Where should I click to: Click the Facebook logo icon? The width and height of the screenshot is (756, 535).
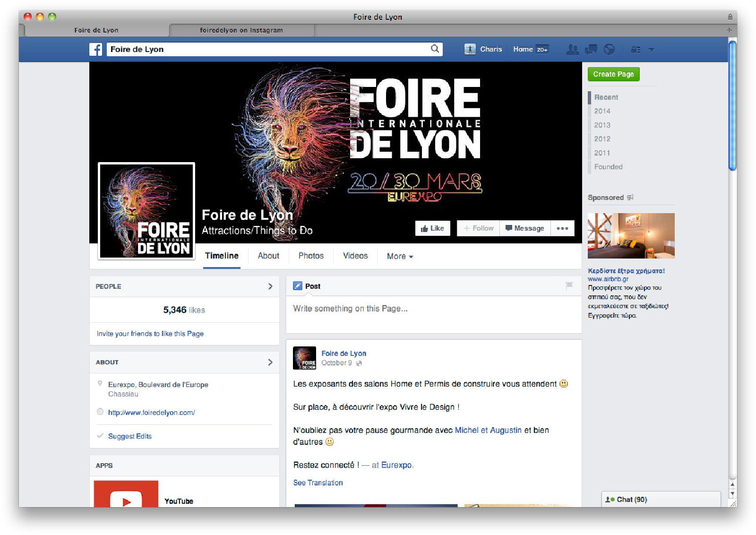[x=95, y=49]
